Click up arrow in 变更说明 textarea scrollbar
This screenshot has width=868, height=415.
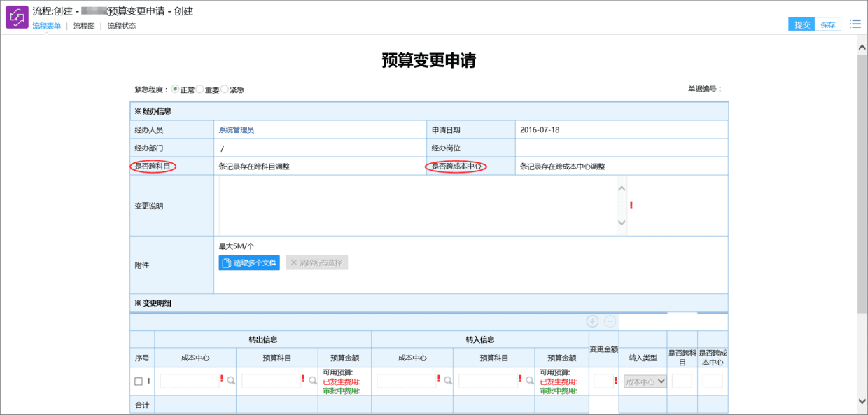click(x=622, y=187)
